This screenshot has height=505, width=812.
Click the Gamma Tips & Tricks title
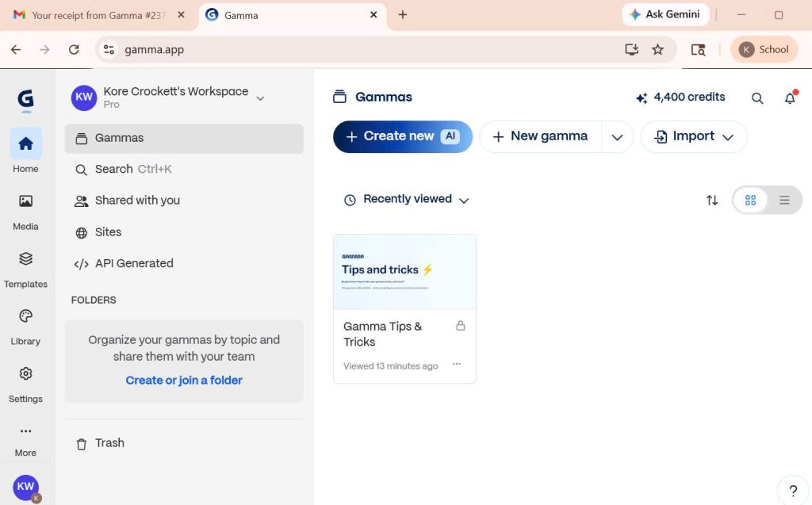(382, 334)
